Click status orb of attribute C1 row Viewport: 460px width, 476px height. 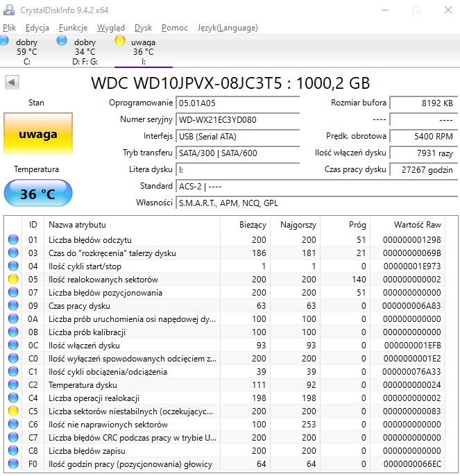tap(13, 372)
